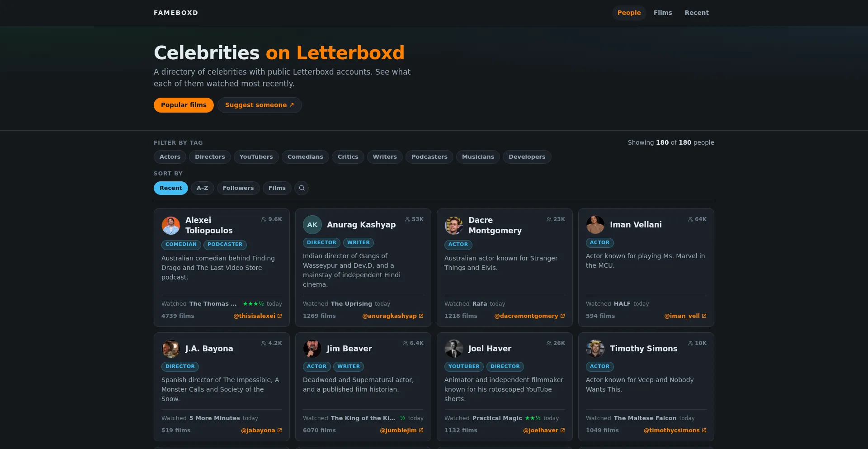Screen dimensions: 868x449
Task: Click the followers icon showing 9.6K
Action: tap(264, 219)
